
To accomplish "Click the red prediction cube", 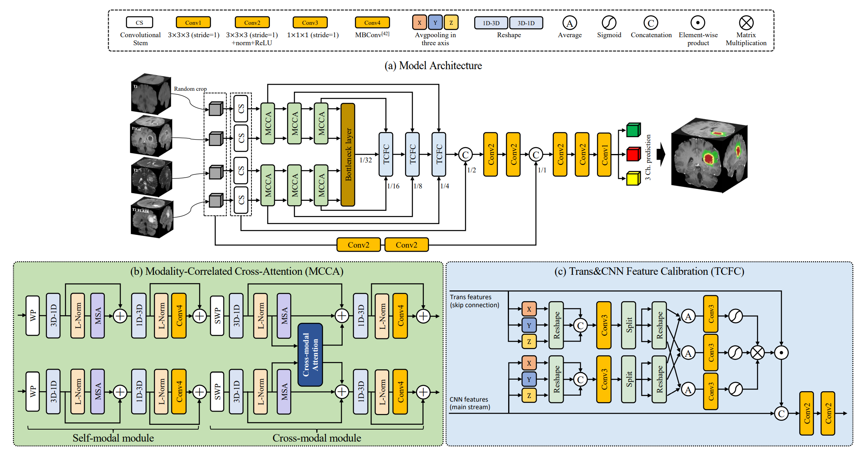I will [x=633, y=154].
